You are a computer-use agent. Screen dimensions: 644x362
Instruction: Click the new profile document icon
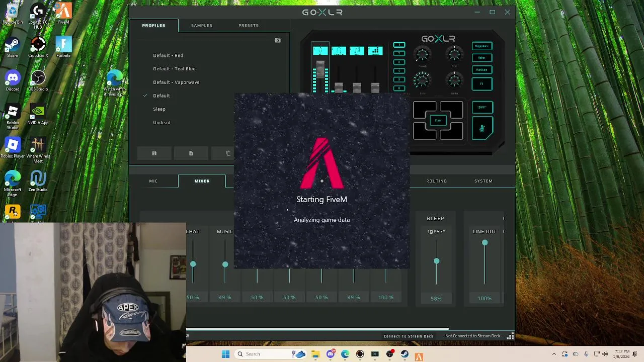coord(191,153)
